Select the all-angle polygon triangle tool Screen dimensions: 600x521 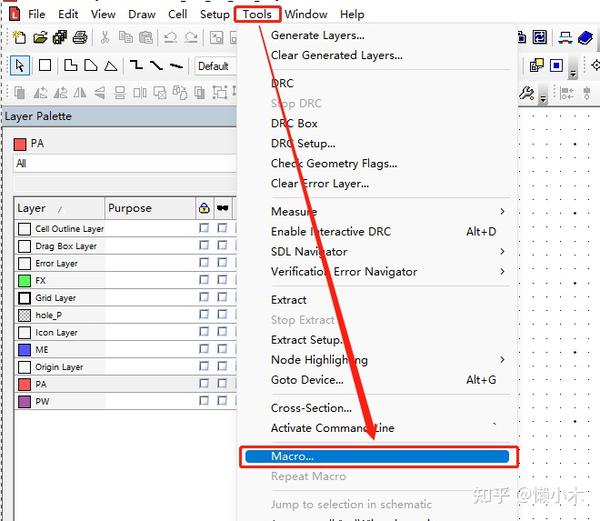pyautogui.click(x=111, y=66)
